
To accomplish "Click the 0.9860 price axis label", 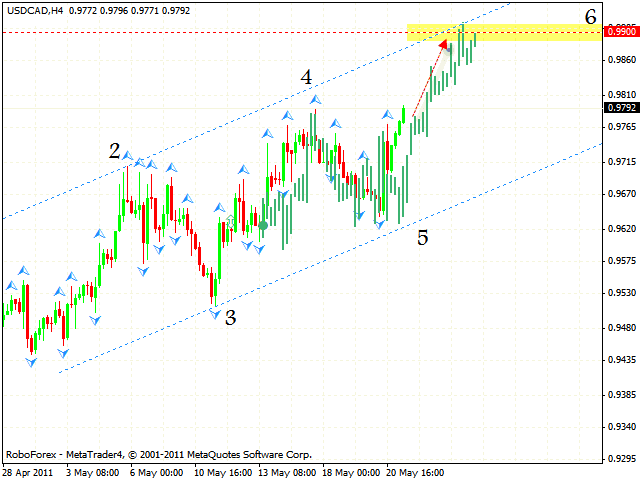I will pyautogui.click(x=621, y=60).
